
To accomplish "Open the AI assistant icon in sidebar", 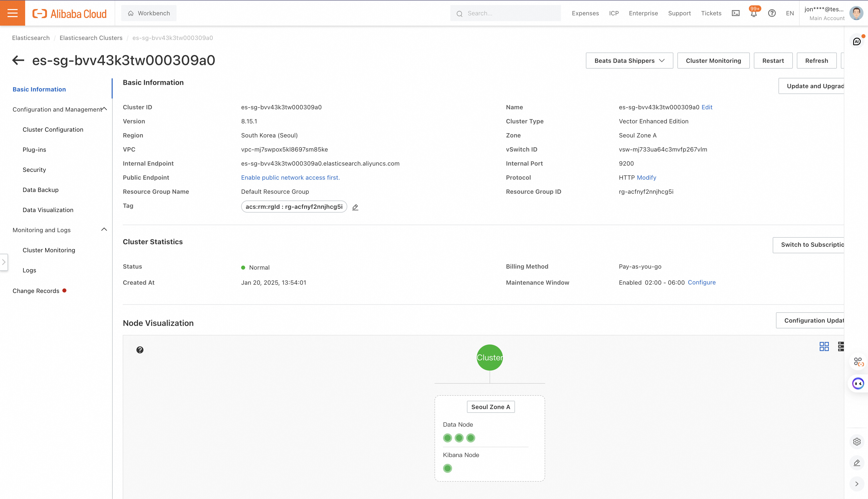I will [x=857, y=42].
